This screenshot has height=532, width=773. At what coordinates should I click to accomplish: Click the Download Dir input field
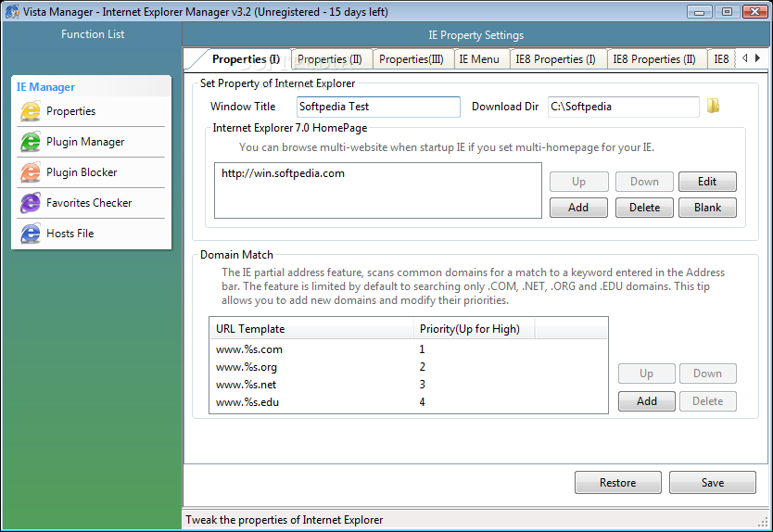pyautogui.click(x=624, y=107)
